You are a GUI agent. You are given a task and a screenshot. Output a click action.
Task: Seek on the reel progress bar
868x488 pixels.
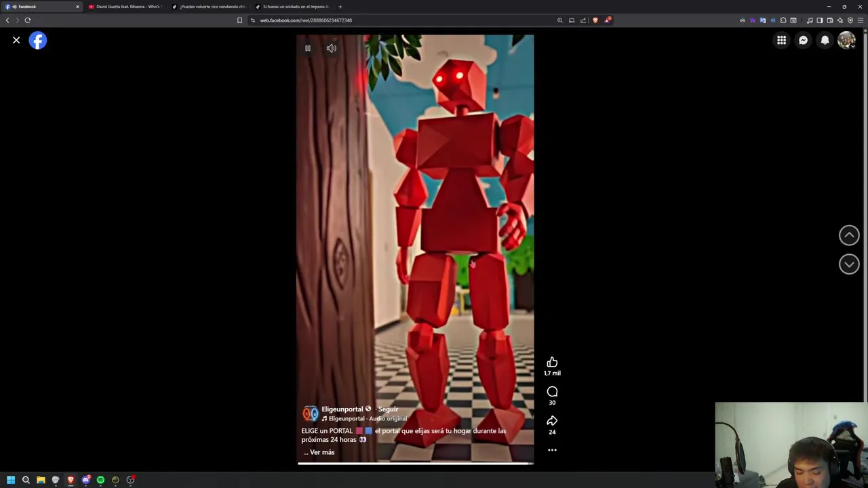[x=415, y=464]
